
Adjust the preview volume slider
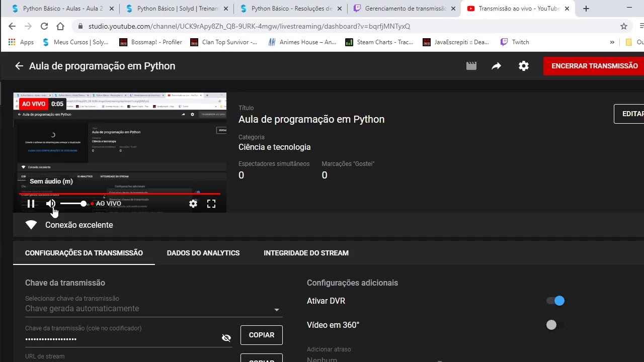(x=73, y=204)
